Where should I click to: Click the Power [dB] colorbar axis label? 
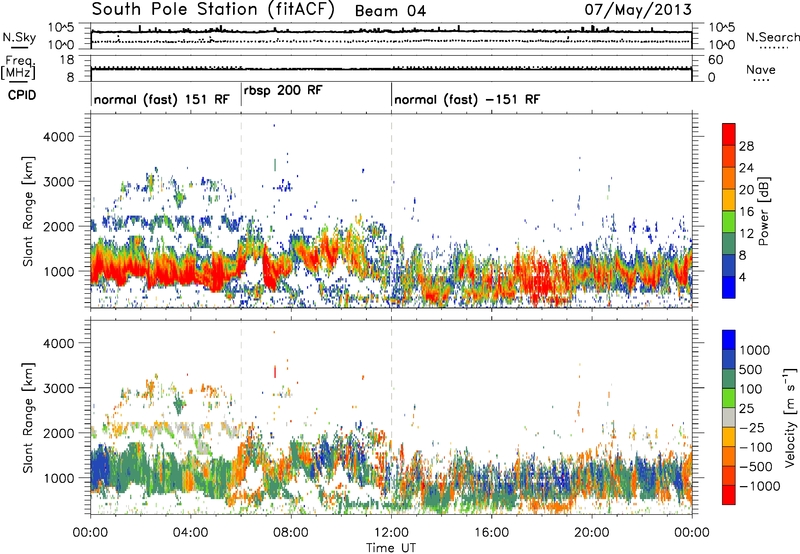point(763,211)
